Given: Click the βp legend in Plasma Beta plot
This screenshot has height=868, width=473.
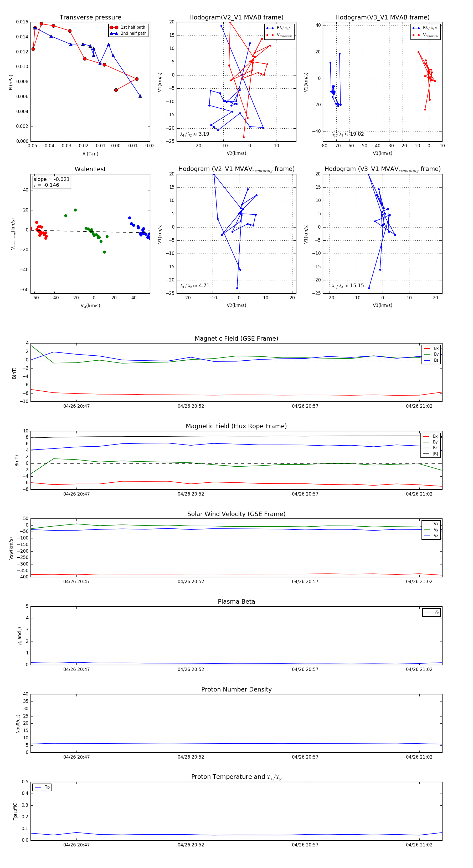Looking at the screenshot, I should click(432, 612).
